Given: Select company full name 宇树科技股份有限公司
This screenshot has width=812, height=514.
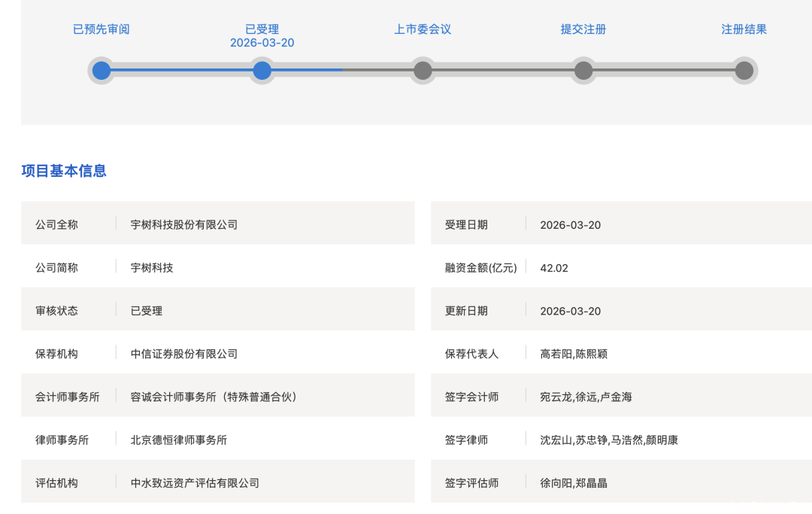Looking at the screenshot, I should click(184, 224).
